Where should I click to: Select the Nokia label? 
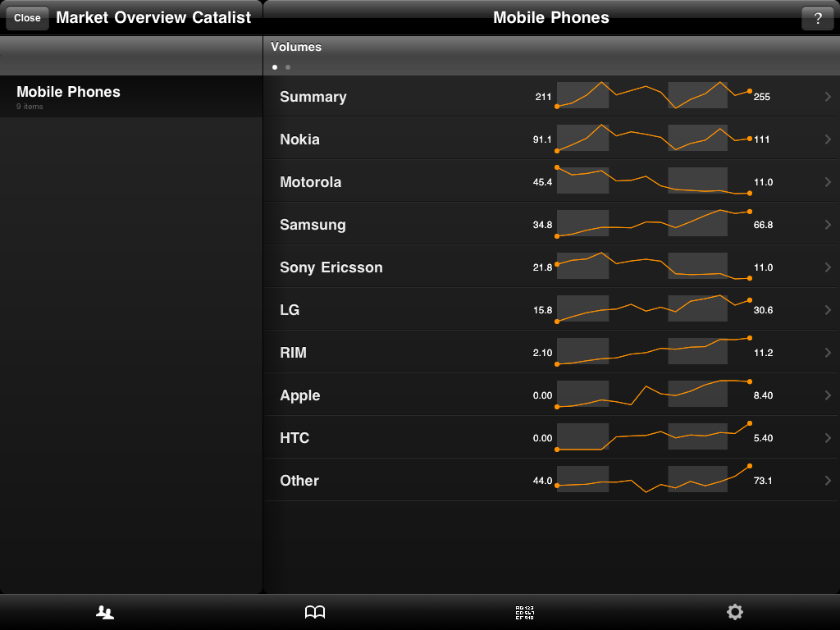click(299, 139)
